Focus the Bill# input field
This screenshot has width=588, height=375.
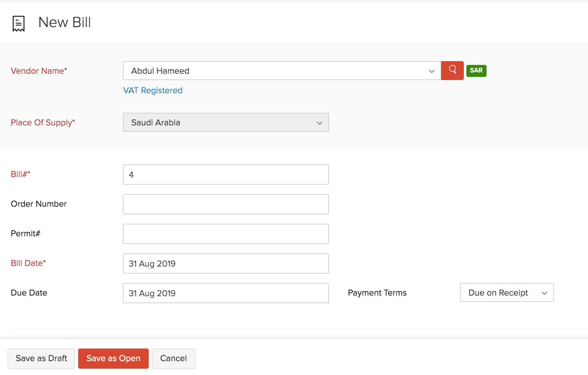pos(226,175)
